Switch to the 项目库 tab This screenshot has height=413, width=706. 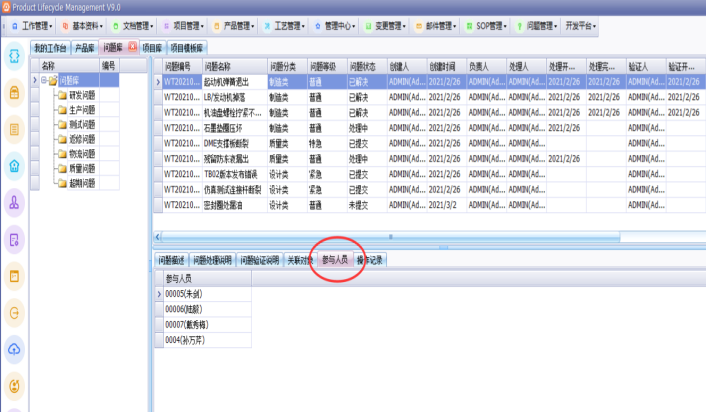152,48
